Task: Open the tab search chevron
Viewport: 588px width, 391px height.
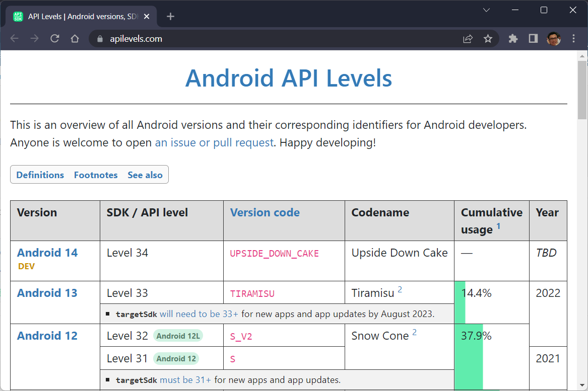Action: [486, 10]
